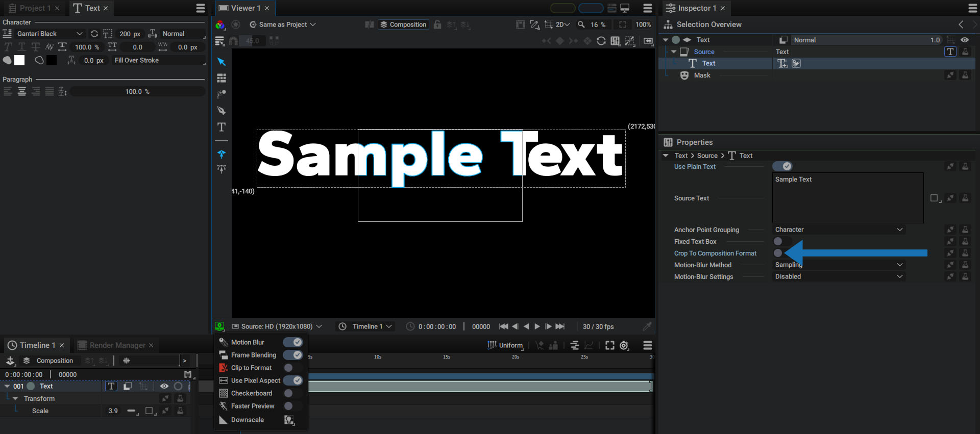Click the refresh viewer icon

tap(601, 41)
